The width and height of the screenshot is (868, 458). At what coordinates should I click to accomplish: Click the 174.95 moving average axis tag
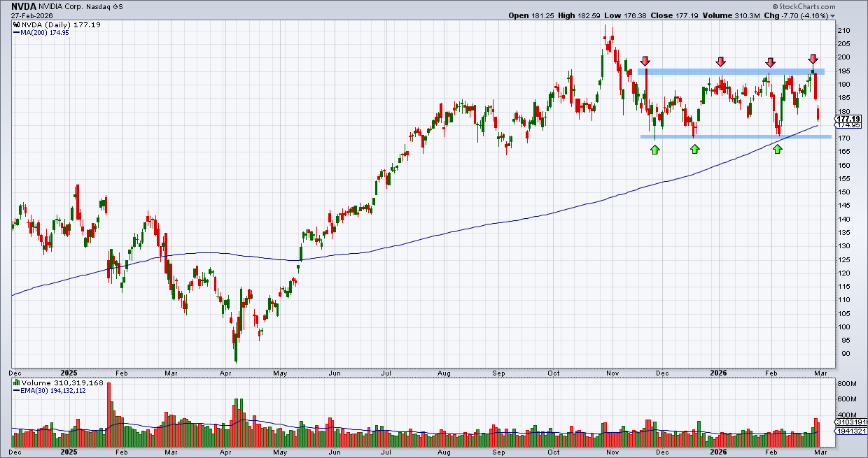pyautogui.click(x=848, y=125)
